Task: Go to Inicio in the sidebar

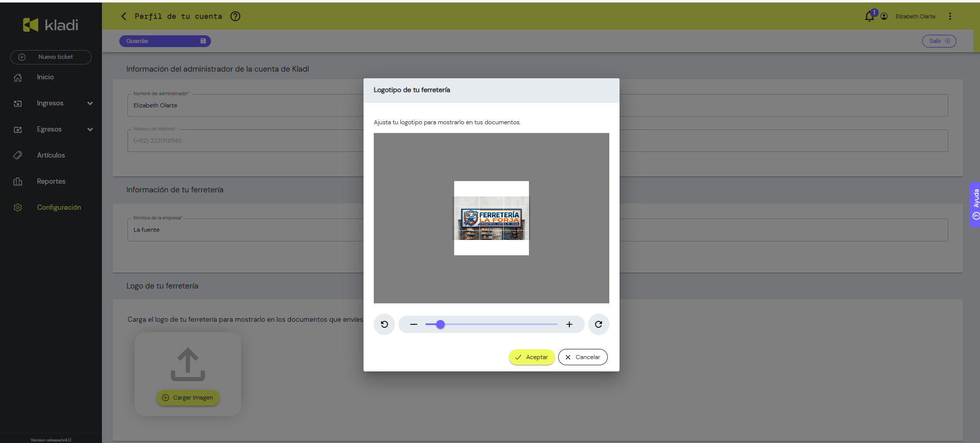Action: (x=45, y=77)
